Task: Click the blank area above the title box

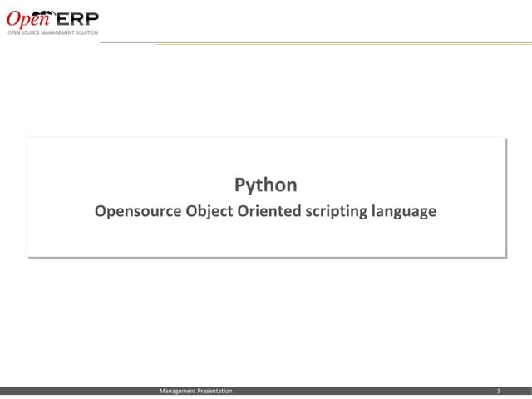Action: coord(266,91)
